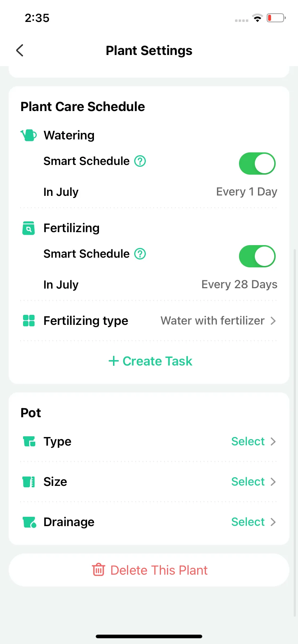Screen dimensions: 298x644
Task: Open Water with fertilizer type options
Action: coord(218,321)
